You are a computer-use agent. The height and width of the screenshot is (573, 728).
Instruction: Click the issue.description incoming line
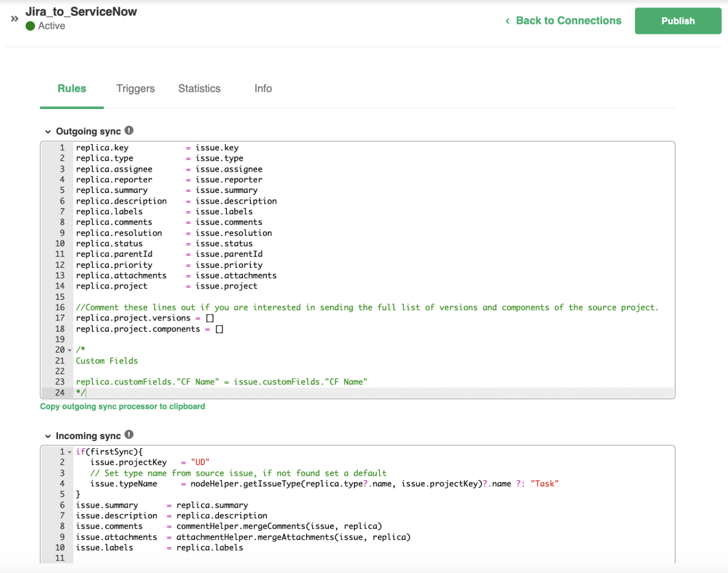[x=172, y=516]
